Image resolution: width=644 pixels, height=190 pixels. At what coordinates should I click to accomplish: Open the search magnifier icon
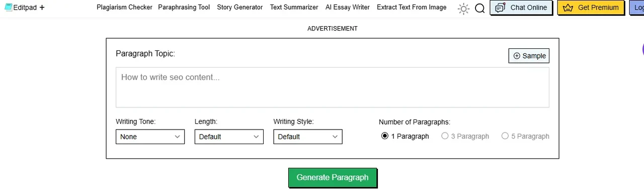pos(479,9)
